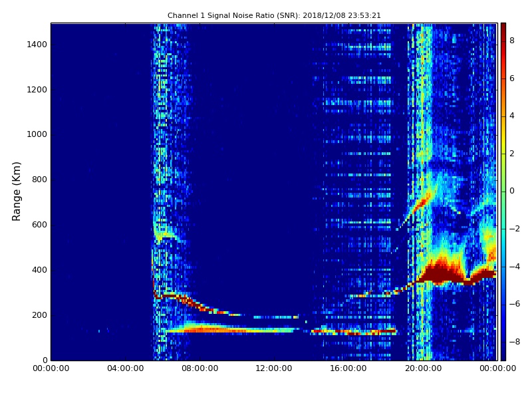The height and width of the screenshot is (399, 532).
Task: Click the 04:00:00 time axis label
Action: click(x=126, y=368)
